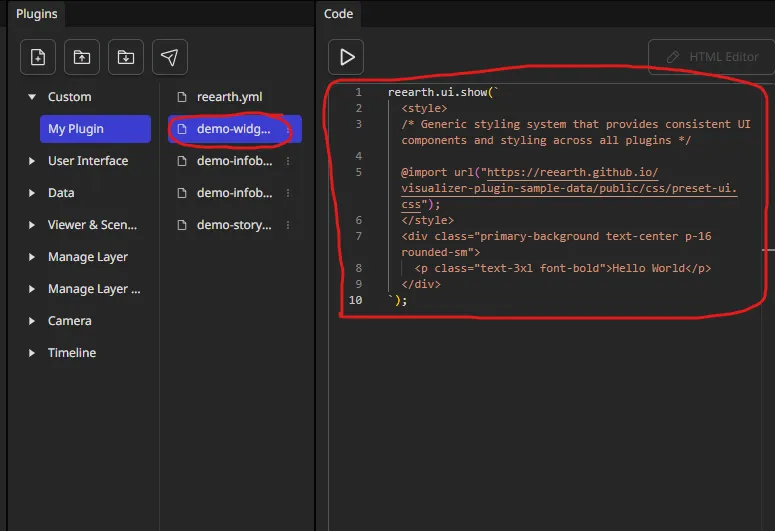Click file icon beside demo-story...

[182, 225]
